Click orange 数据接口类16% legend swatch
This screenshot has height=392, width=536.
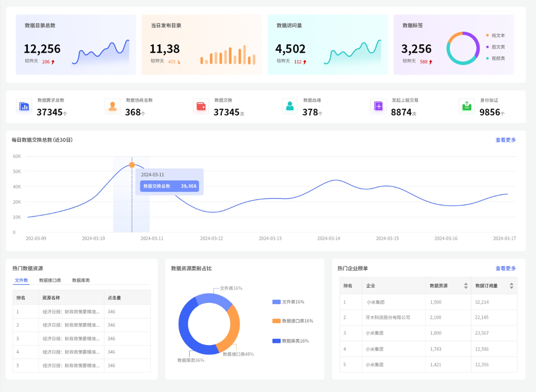pyautogui.click(x=276, y=321)
